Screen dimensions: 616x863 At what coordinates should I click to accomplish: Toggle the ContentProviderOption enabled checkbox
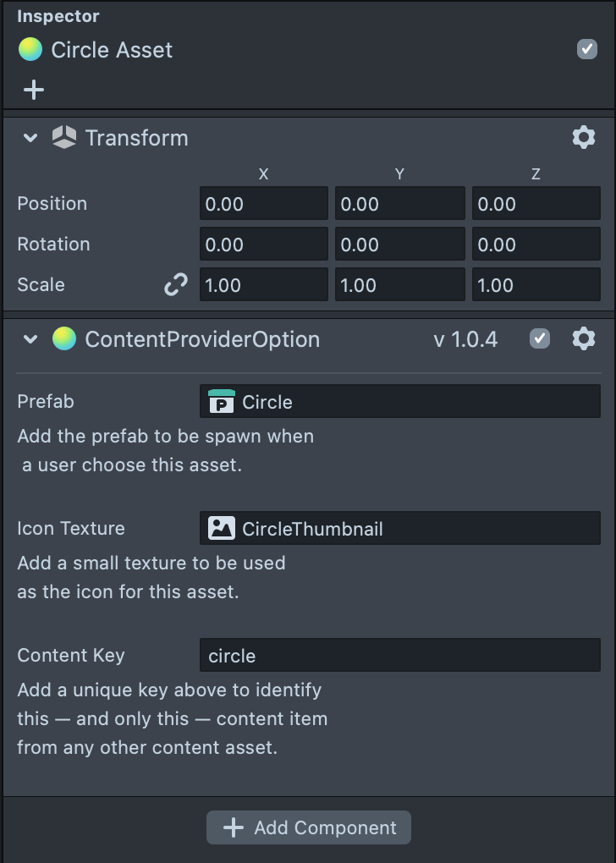pyautogui.click(x=539, y=339)
